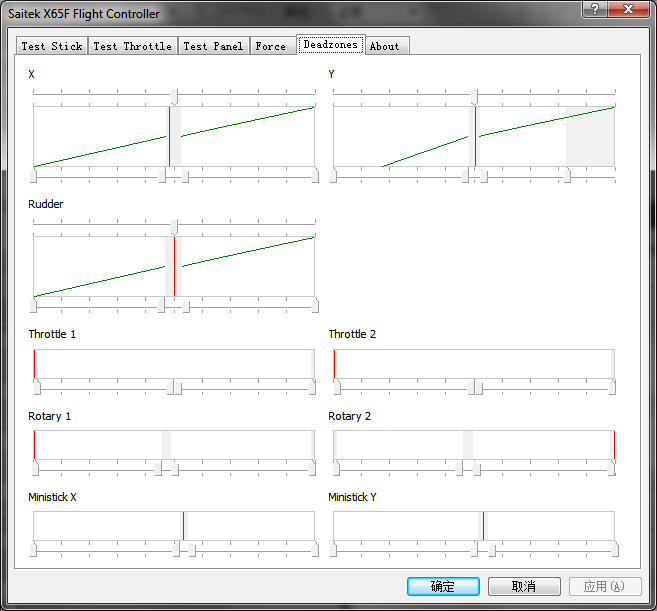Click Throttle 1 right end slider thumb
657x611 pixels.
pos(312,387)
